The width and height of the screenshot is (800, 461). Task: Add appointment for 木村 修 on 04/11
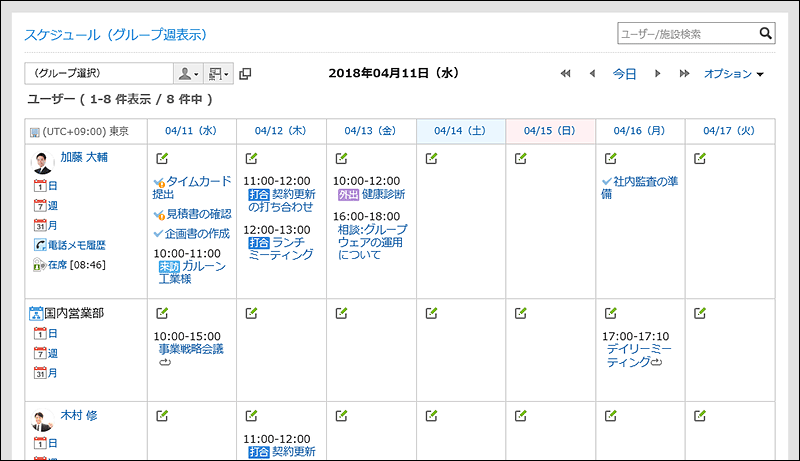point(162,416)
